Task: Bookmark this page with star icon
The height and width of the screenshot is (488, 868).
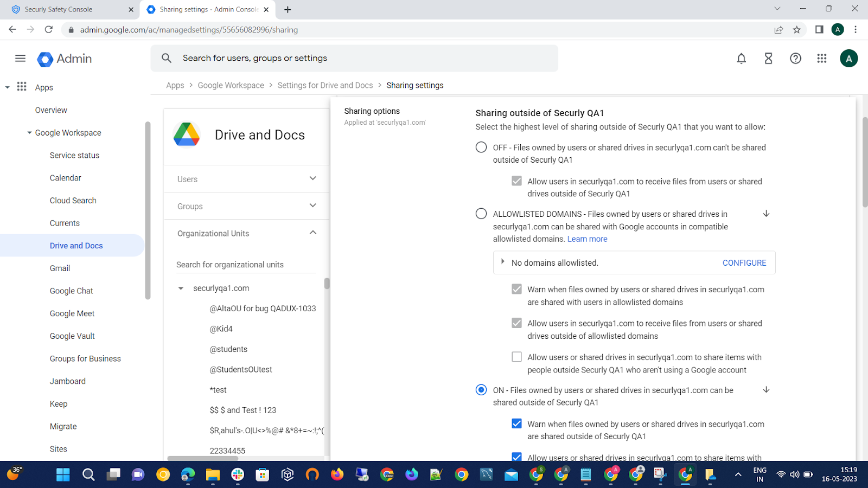Action: coord(796,30)
